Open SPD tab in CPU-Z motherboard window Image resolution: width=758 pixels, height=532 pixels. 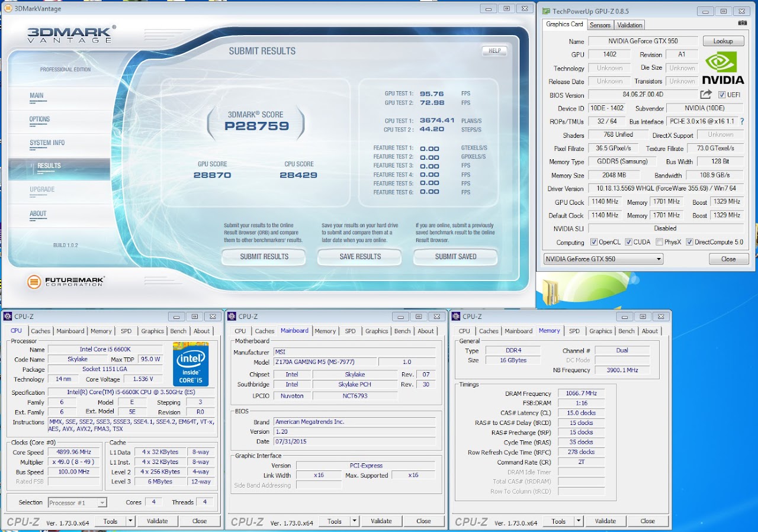click(x=351, y=331)
